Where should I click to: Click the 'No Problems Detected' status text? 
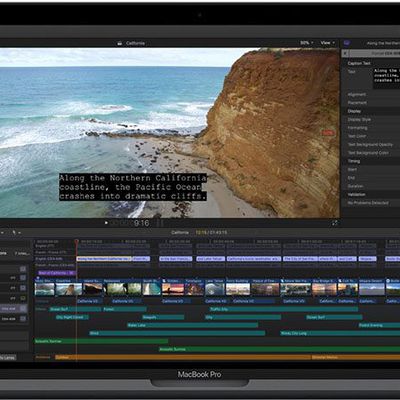[x=368, y=203]
